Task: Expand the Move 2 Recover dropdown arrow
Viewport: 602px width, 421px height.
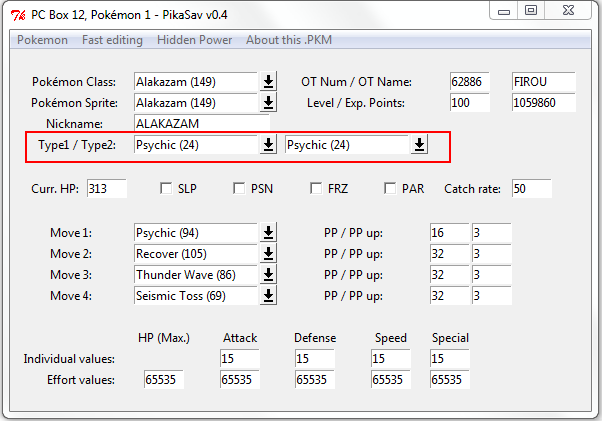Action: (x=268, y=253)
